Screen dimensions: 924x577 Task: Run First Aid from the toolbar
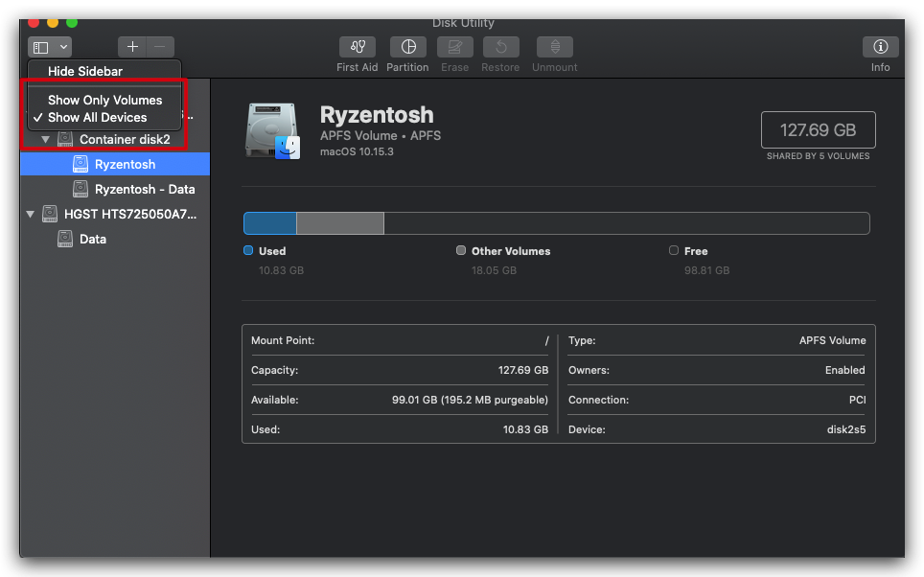(358, 47)
